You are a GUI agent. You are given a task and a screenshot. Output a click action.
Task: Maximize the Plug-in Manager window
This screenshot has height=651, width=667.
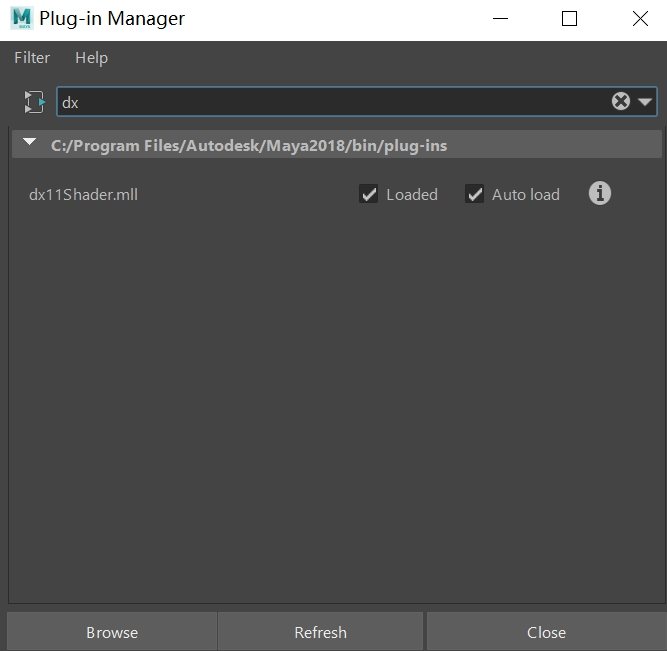coord(569,19)
